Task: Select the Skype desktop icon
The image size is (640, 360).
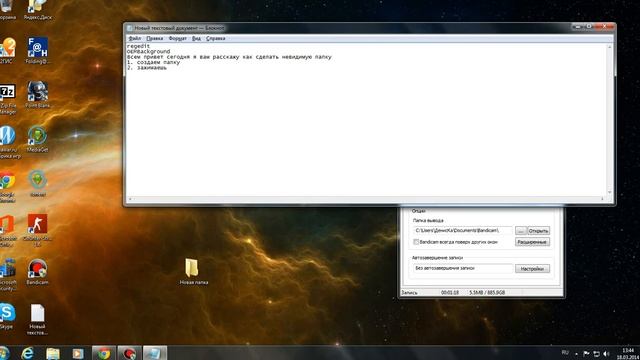Action: pyautogui.click(x=7, y=316)
